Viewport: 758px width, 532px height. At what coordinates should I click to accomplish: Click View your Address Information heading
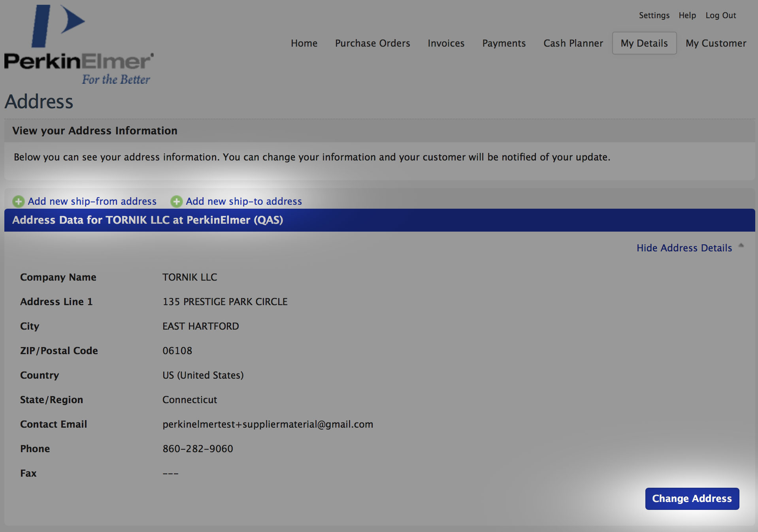(x=95, y=131)
